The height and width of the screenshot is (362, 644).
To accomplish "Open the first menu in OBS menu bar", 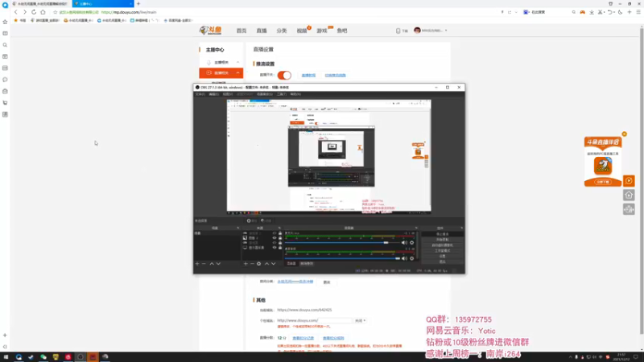I will click(x=200, y=94).
